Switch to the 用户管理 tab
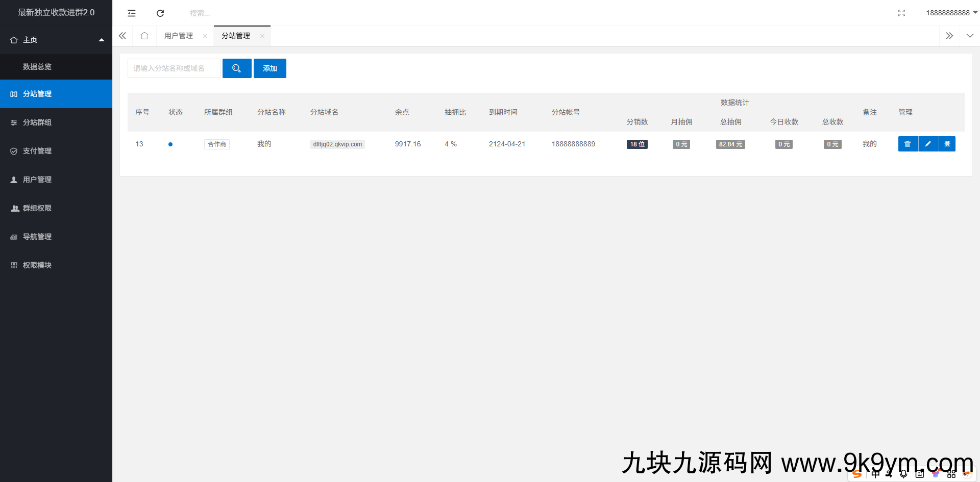This screenshot has height=482, width=980. [178, 36]
